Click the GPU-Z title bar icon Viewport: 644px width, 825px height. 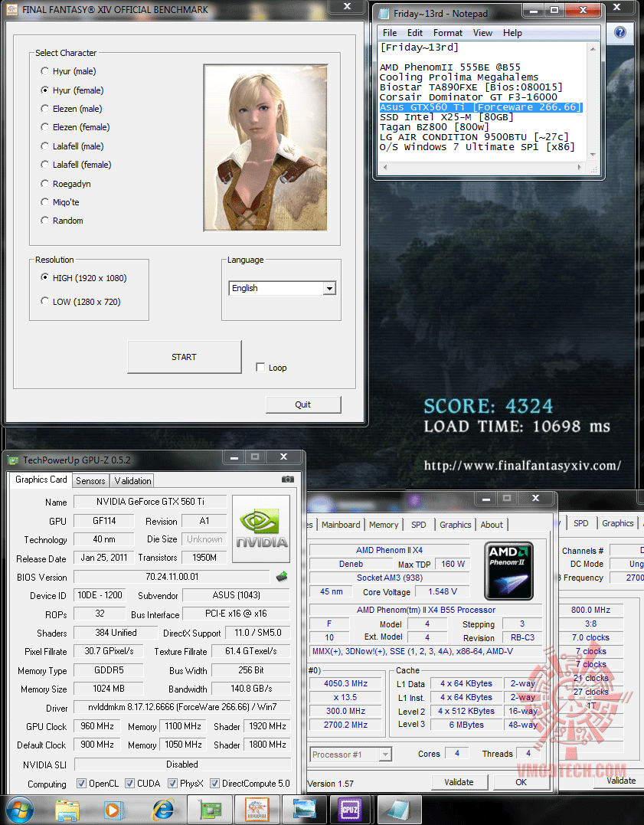tap(14, 460)
